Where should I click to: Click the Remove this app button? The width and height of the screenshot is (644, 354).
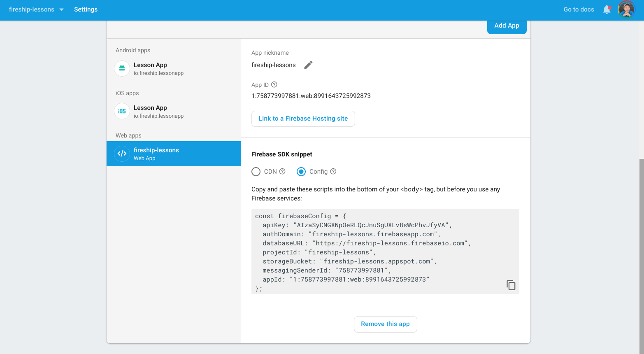pos(385,324)
